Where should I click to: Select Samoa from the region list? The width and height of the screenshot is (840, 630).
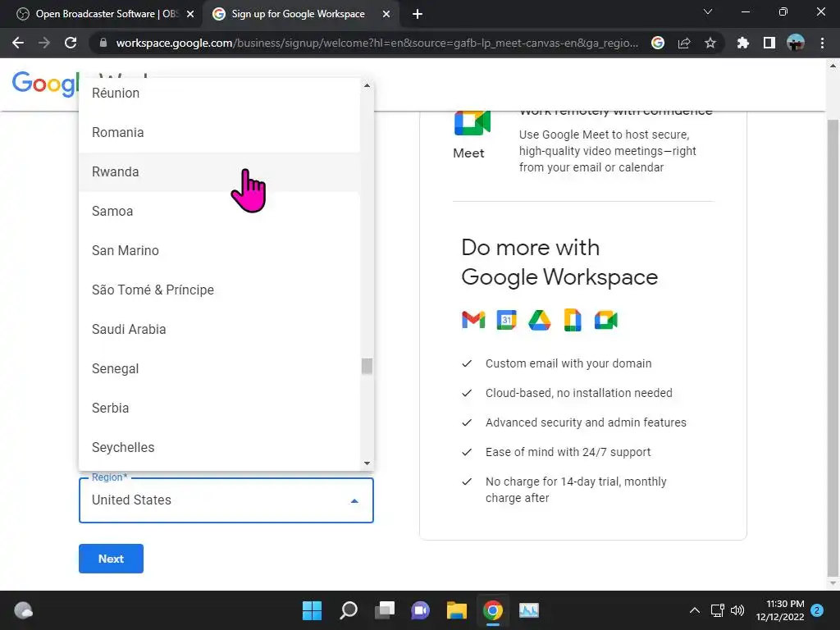pyautogui.click(x=219, y=211)
